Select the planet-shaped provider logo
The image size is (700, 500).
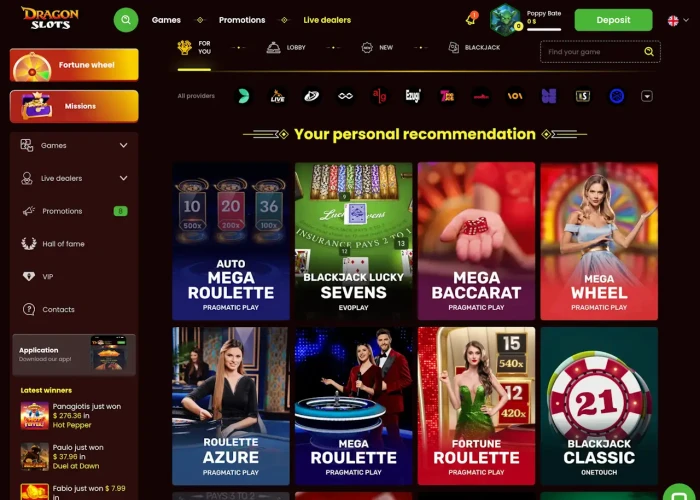[x=312, y=96]
